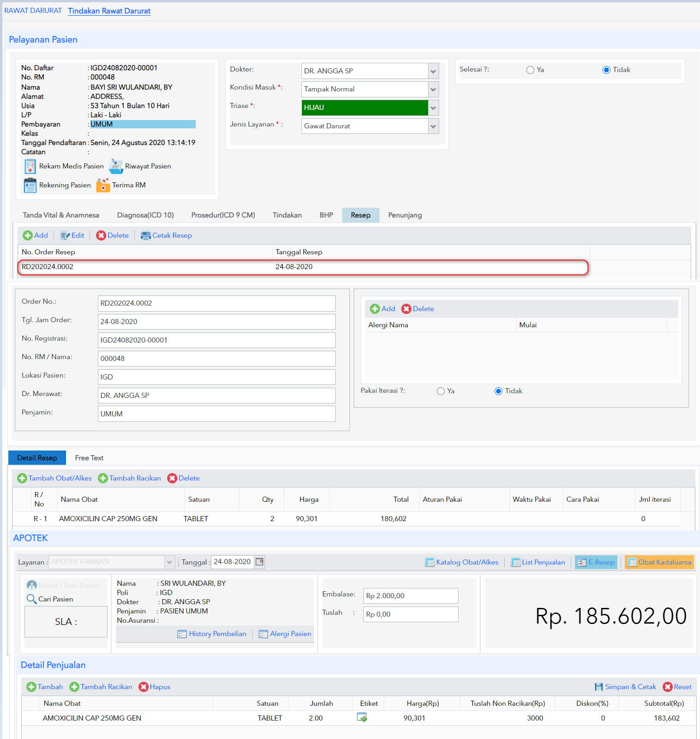700x739 pixels.
Task: Open the Resep tab
Action: click(x=361, y=215)
